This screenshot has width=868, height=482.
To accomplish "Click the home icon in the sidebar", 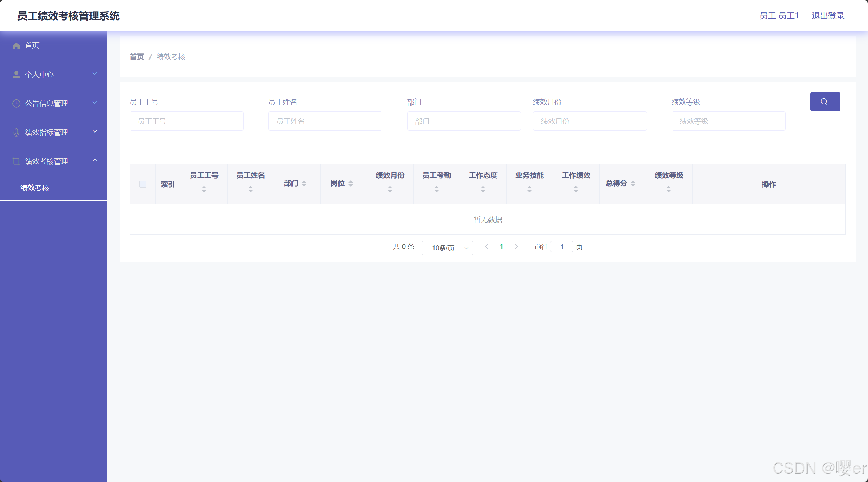I will tap(16, 46).
